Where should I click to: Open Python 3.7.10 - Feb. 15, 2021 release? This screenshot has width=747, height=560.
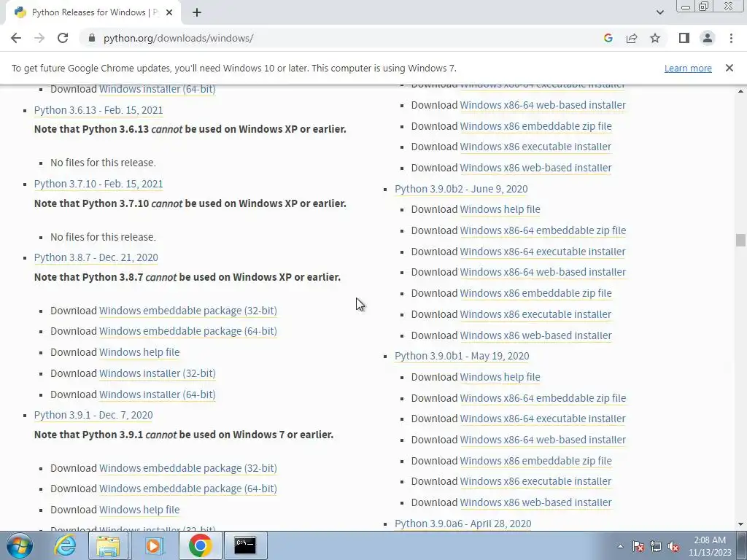[98, 184]
